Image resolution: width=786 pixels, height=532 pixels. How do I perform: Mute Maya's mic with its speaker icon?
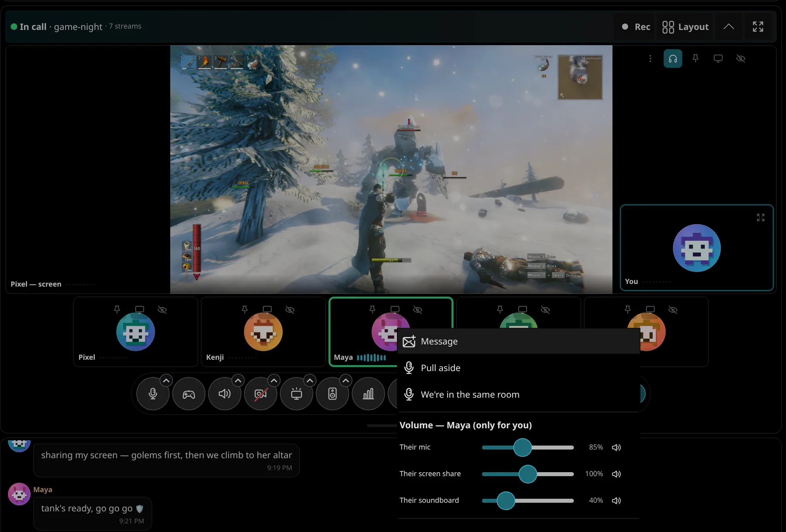(x=616, y=447)
